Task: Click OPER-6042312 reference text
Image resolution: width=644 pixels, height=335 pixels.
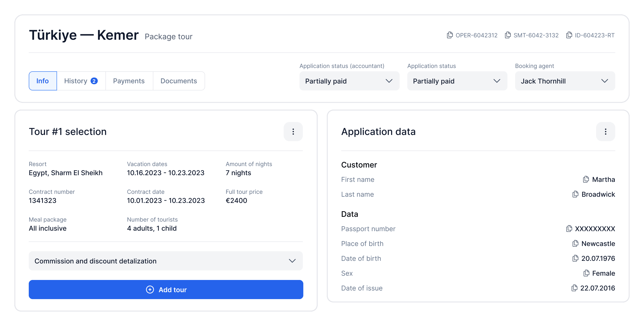Action: (476, 35)
